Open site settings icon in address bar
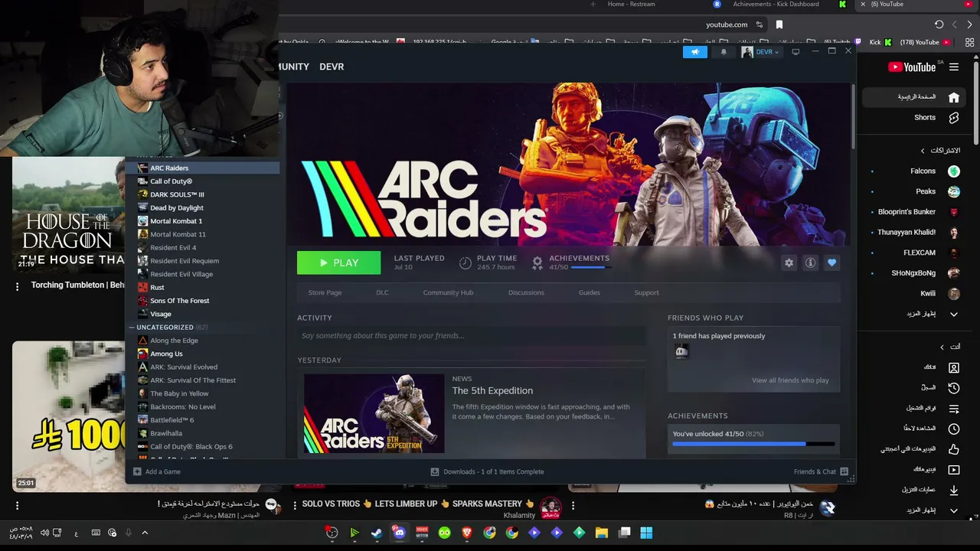 point(759,24)
